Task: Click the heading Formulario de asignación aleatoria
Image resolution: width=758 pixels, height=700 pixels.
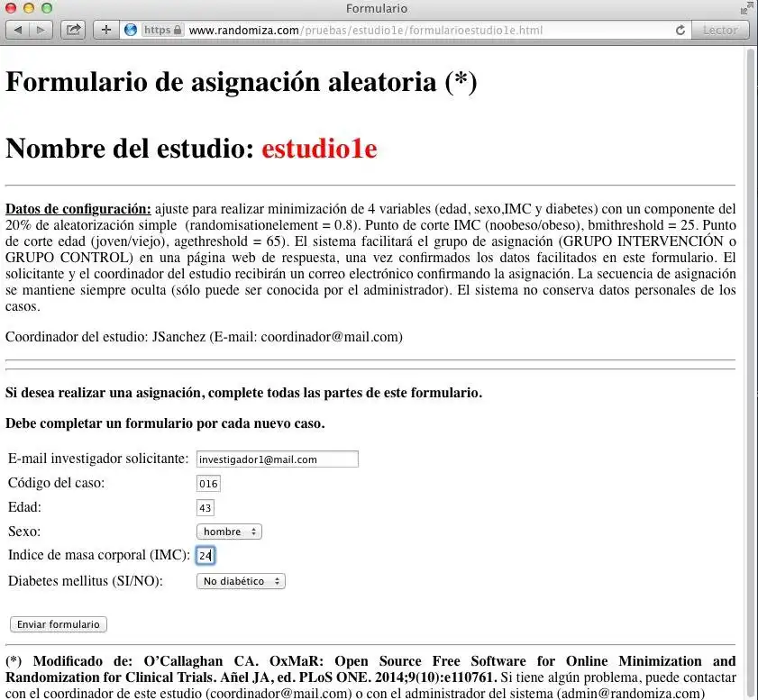Action: tap(242, 82)
